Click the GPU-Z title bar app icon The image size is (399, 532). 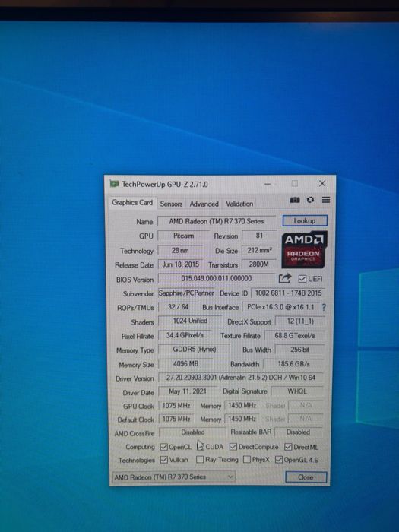pos(114,184)
